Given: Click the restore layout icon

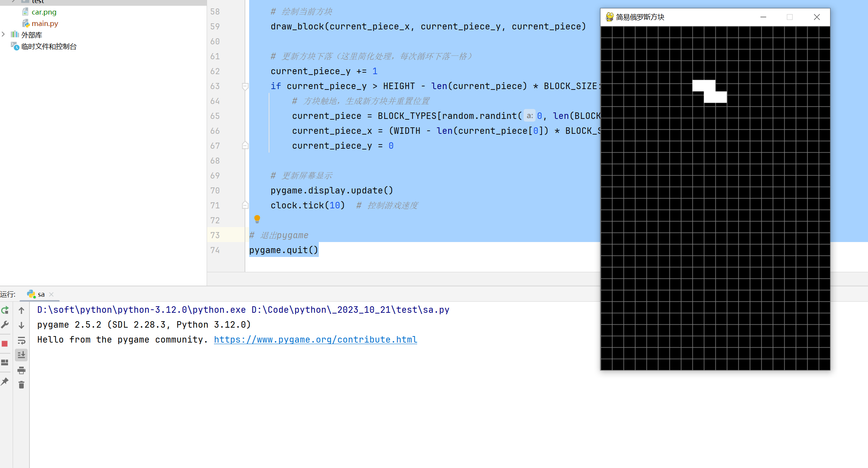Looking at the screenshot, I should pyautogui.click(x=5, y=362).
